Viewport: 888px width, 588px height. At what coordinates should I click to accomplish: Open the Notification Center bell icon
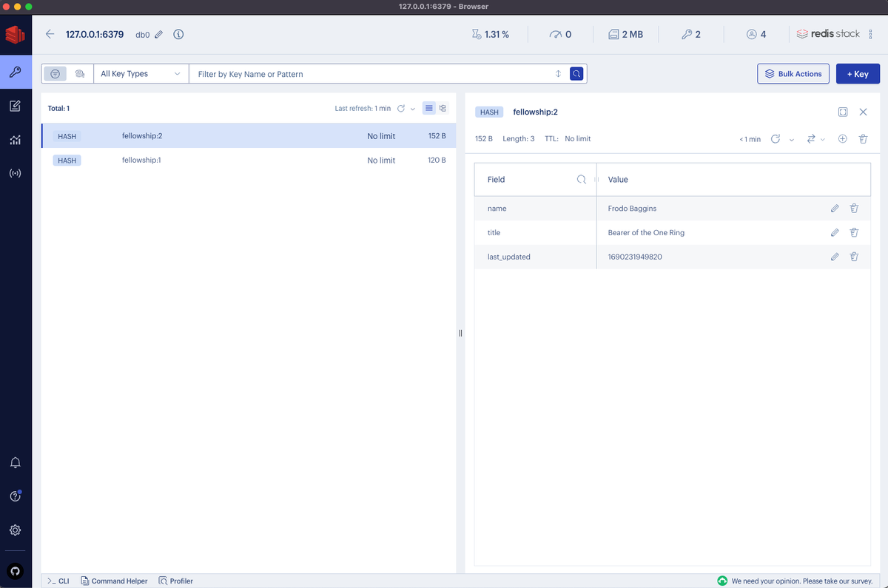click(x=16, y=462)
